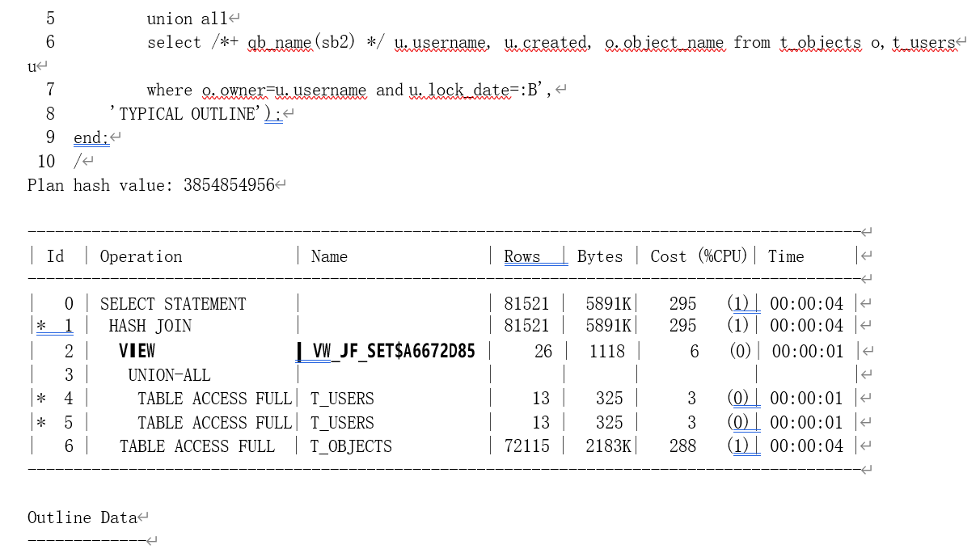The image size is (980, 549).
Task: Click the 'Cost (%CPU)' column header
Action: click(x=699, y=256)
